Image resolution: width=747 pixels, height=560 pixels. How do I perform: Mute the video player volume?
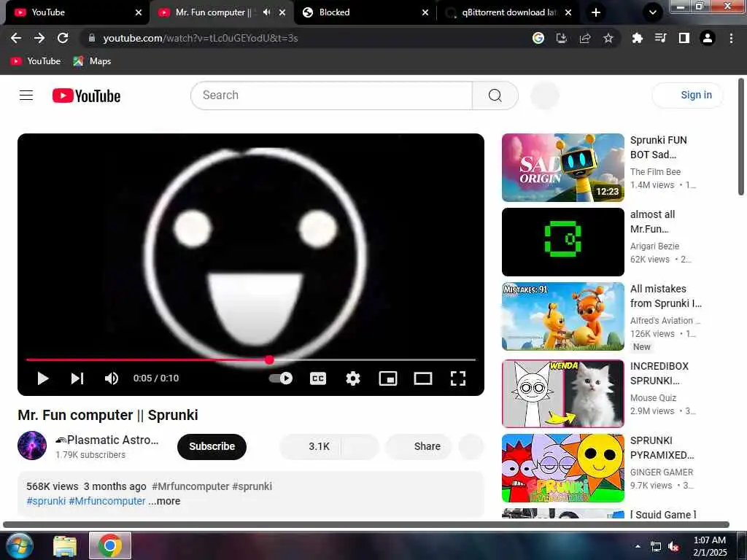[x=111, y=378]
